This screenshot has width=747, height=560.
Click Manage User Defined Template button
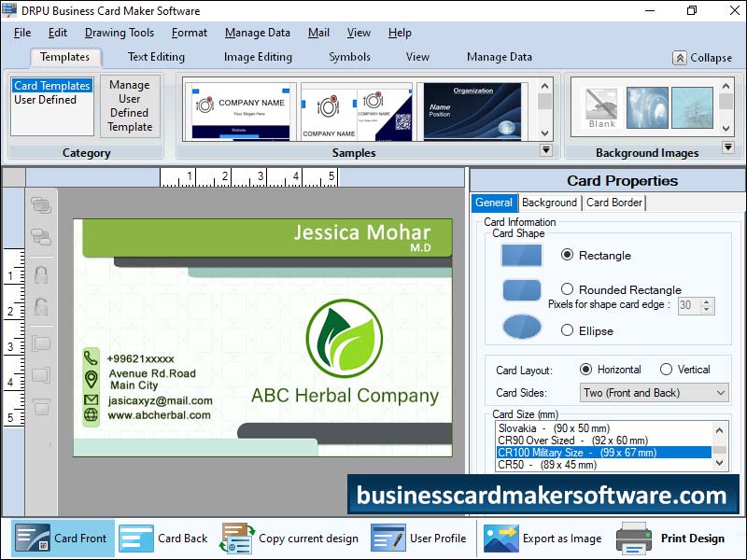tap(130, 105)
